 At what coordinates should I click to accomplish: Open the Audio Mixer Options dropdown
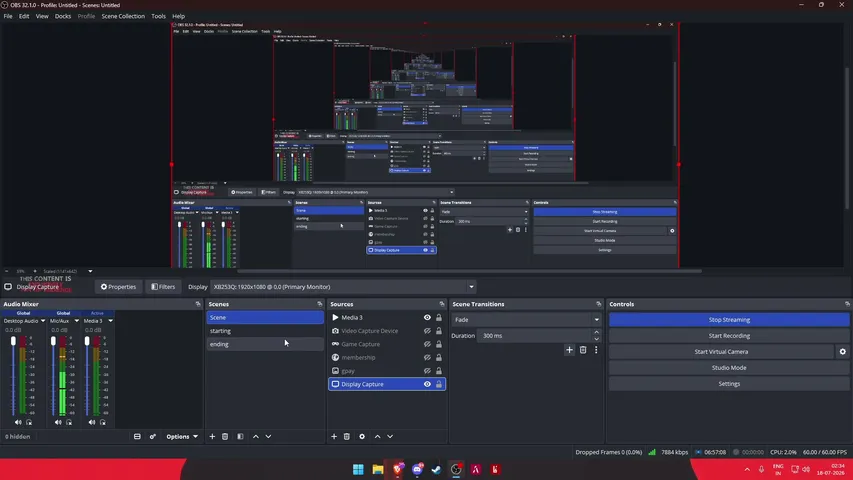click(182, 436)
